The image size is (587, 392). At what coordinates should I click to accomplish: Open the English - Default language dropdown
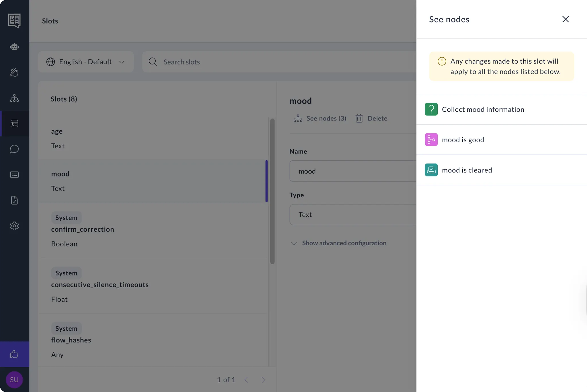pyautogui.click(x=85, y=62)
